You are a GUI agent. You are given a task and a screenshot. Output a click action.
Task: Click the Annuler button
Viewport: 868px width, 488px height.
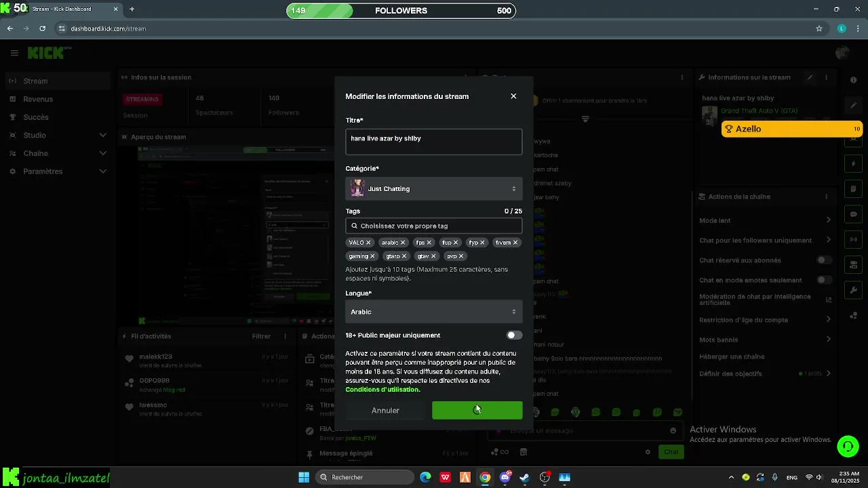click(385, 410)
